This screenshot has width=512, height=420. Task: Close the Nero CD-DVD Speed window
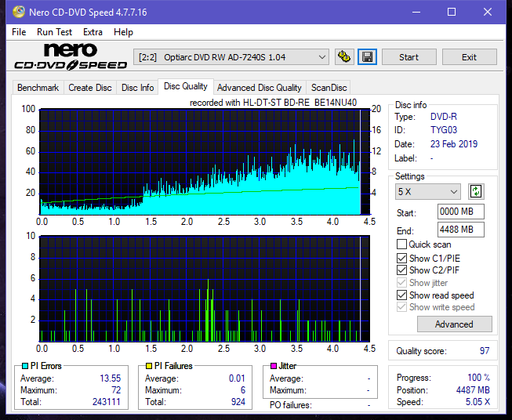pos(488,12)
